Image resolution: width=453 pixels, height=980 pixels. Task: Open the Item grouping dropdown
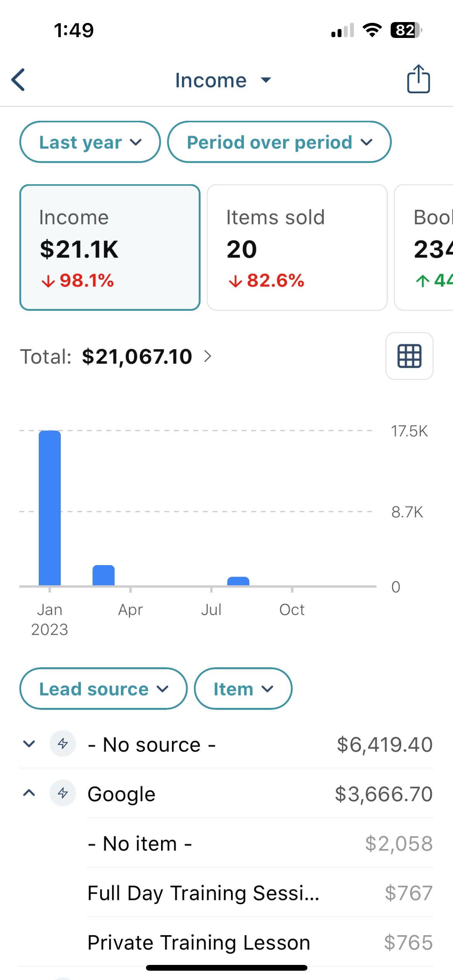(243, 689)
